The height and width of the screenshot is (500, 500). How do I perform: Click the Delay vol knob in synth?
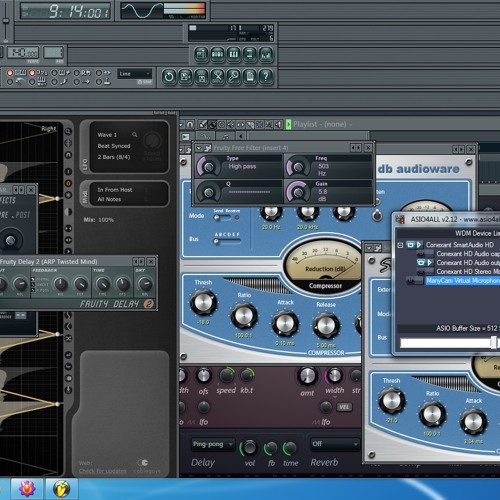[250, 448]
